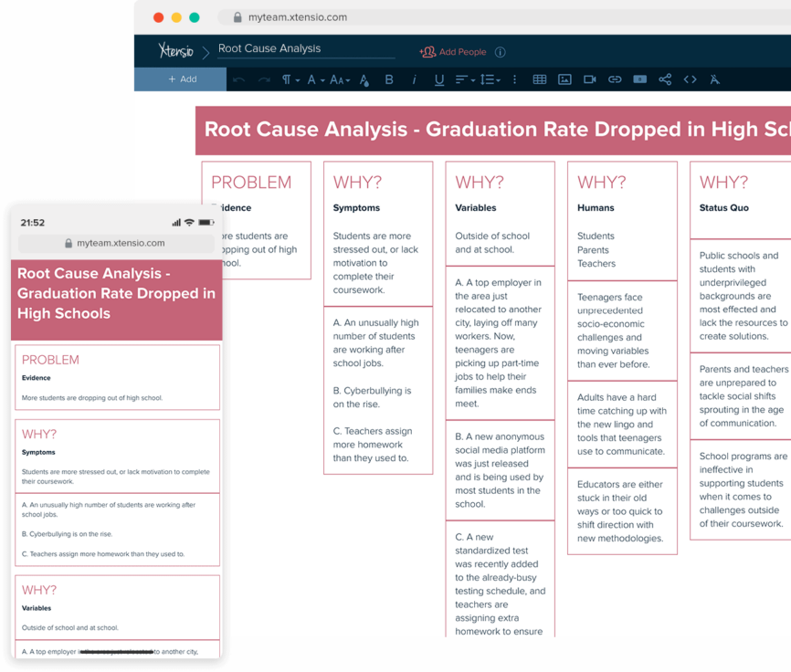Click the Xtensio logo
The width and height of the screenshot is (791, 672).
176,50
